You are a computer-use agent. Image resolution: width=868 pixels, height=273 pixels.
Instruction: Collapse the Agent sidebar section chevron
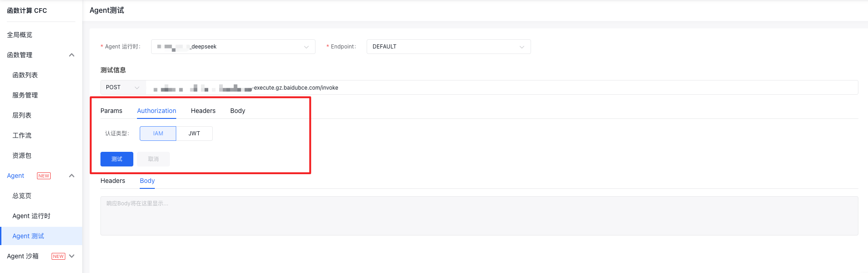click(71, 176)
